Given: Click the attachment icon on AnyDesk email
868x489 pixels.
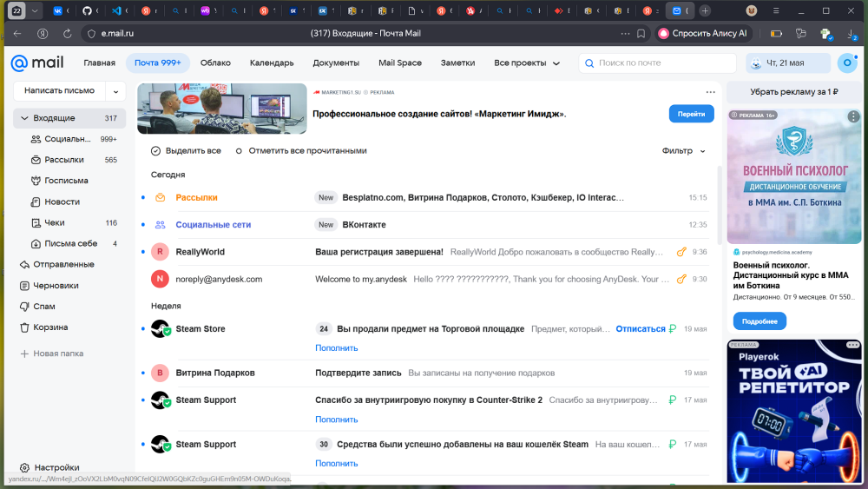Looking at the screenshot, I should pos(681,279).
